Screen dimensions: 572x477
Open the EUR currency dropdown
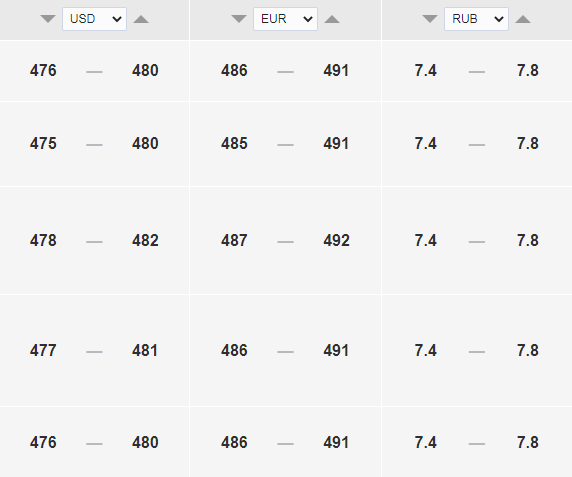[285, 19]
